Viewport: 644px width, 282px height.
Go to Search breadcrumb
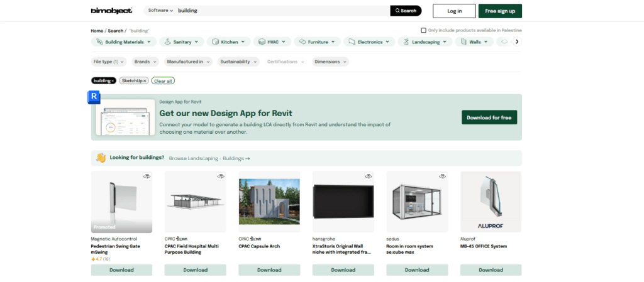click(116, 31)
